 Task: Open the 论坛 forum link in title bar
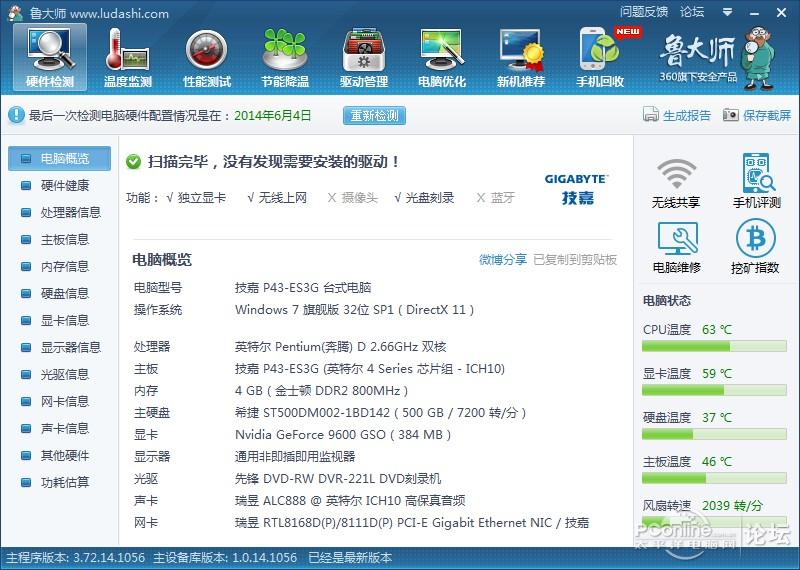click(x=692, y=12)
